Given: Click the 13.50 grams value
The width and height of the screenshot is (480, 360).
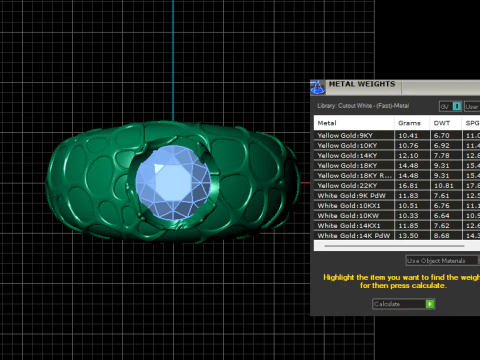Looking at the screenshot, I should 408,235.
